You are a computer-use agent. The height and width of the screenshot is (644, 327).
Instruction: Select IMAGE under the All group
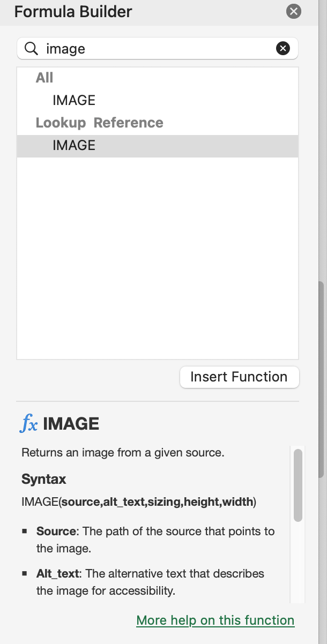click(x=74, y=100)
